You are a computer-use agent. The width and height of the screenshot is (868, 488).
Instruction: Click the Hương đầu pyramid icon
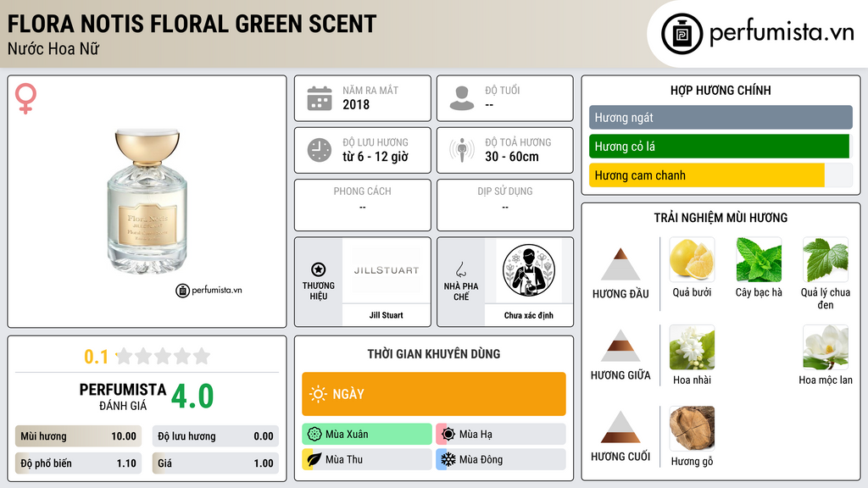(620, 264)
